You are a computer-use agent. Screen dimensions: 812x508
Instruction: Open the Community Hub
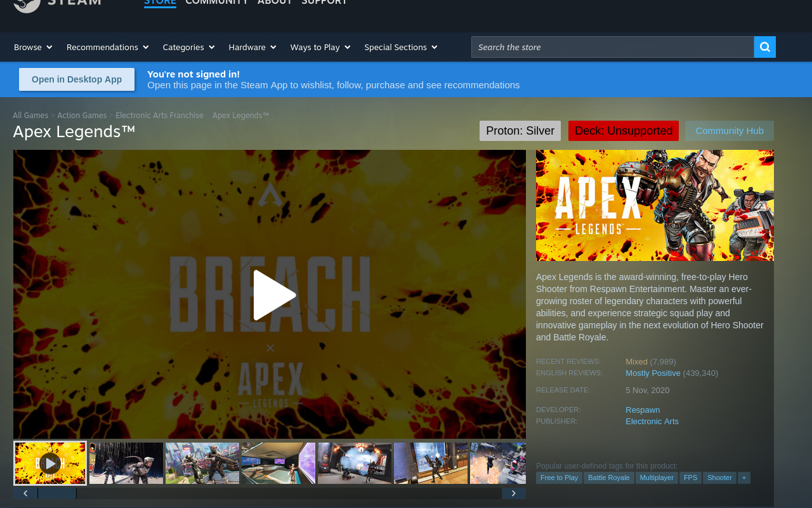coord(730,131)
